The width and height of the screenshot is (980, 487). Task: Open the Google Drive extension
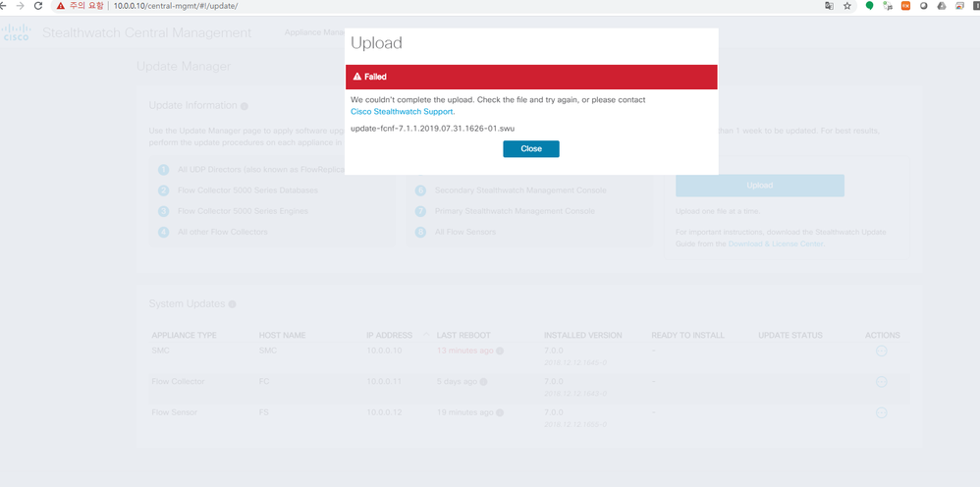[942, 6]
